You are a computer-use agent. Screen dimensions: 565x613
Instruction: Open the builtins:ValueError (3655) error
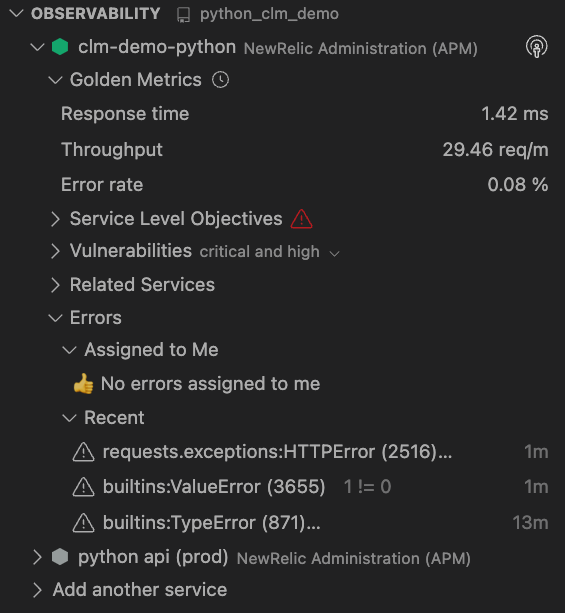(214, 487)
